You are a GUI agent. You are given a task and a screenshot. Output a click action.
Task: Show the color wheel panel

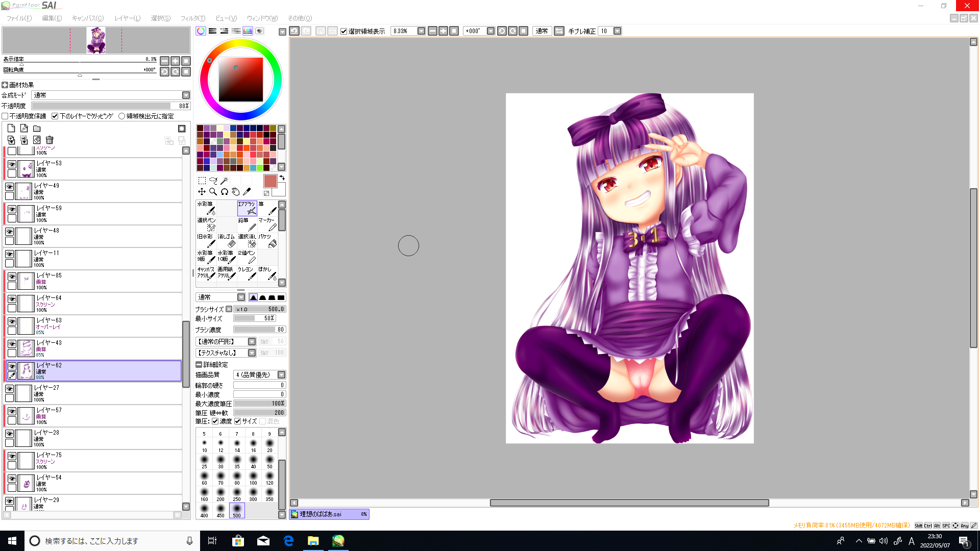coord(201,31)
